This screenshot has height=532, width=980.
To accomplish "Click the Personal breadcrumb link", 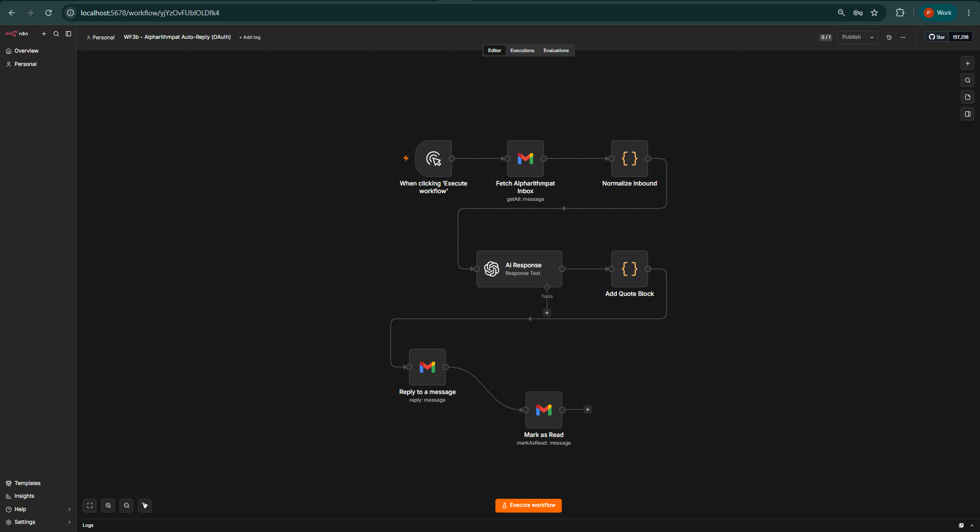I will [x=101, y=37].
